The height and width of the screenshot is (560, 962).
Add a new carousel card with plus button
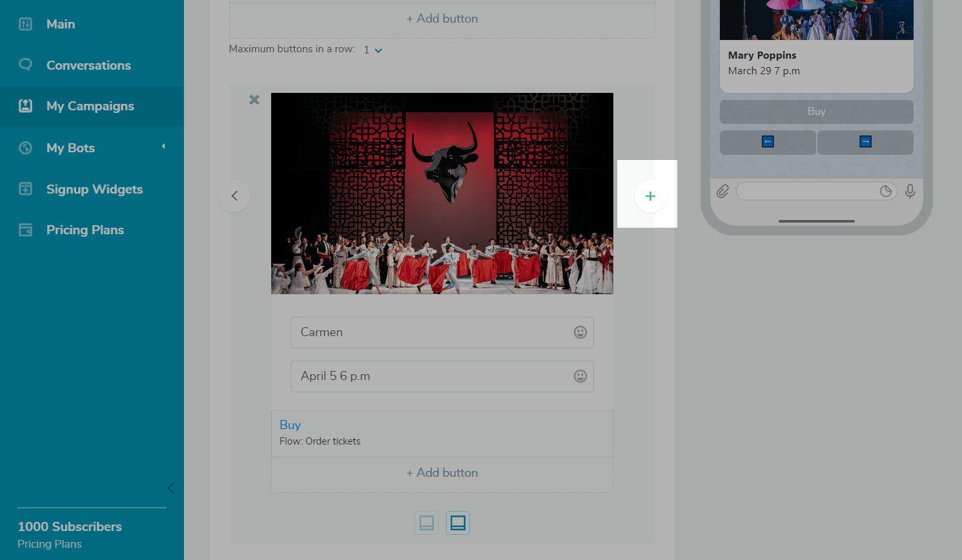(x=650, y=196)
